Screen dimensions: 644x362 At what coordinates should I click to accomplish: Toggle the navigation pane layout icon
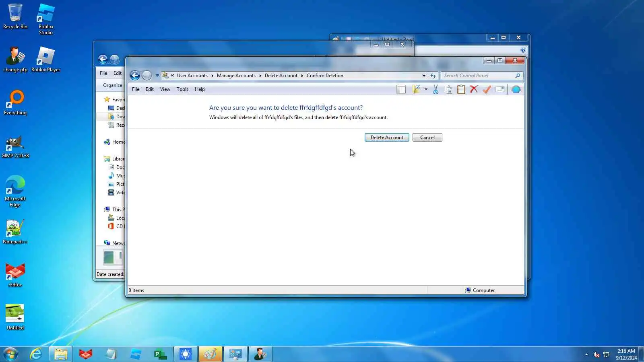pyautogui.click(x=401, y=89)
